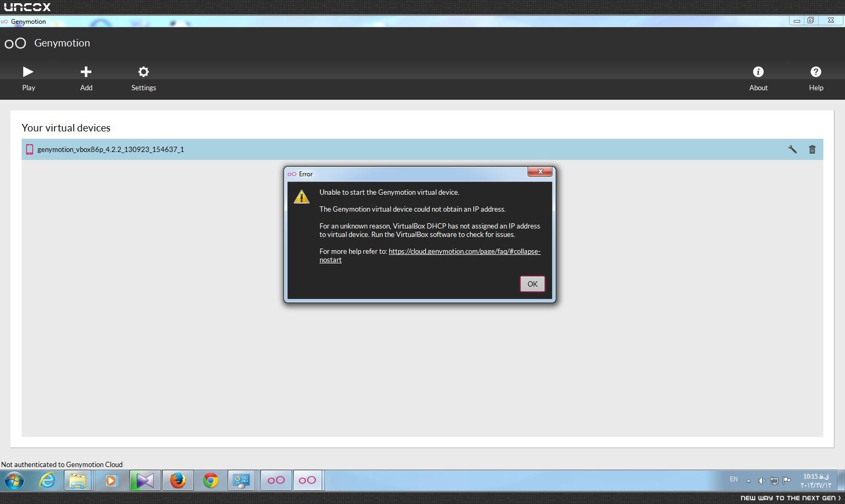Launch Firefox from the taskbar
The image size is (845, 504).
177,480
